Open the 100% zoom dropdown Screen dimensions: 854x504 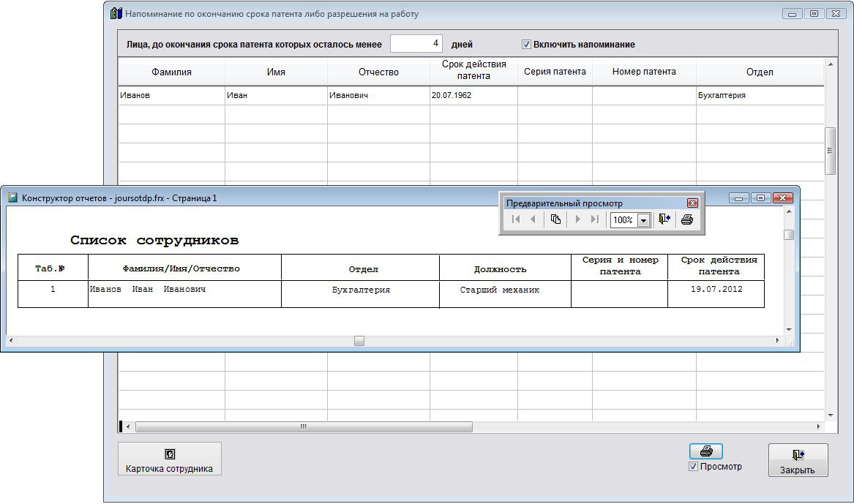tap(644, 220)
